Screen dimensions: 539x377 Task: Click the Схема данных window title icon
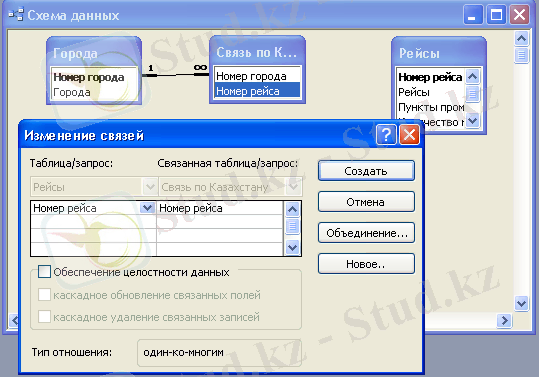click(x=16, y=15)
